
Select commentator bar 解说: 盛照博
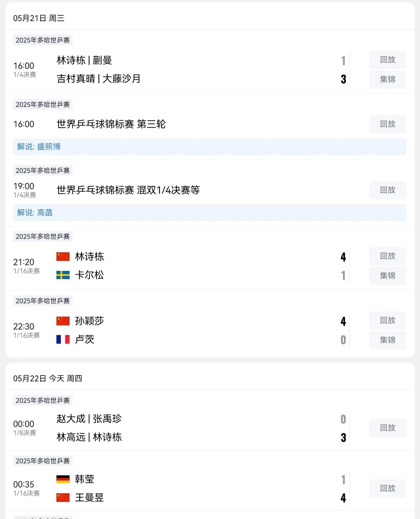tap(209, 147)
